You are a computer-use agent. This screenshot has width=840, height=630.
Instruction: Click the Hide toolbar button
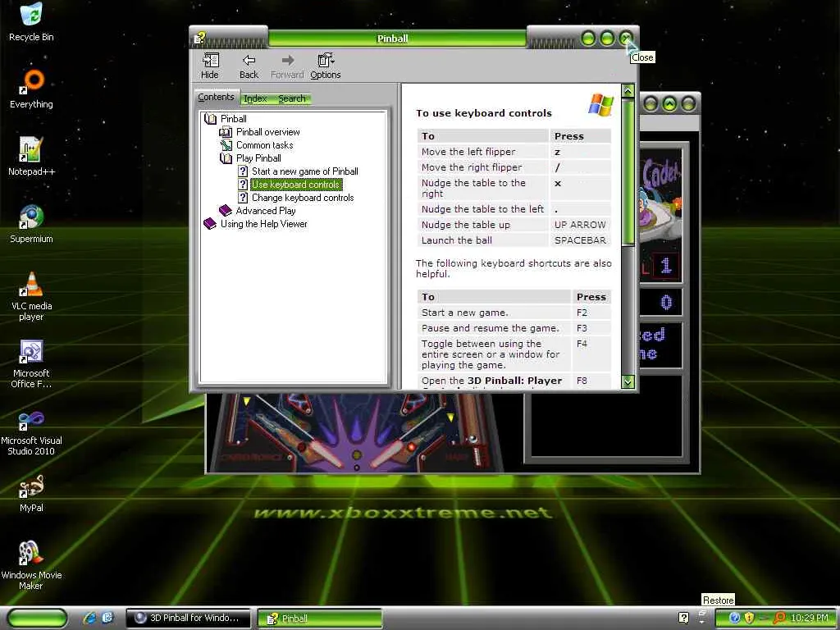(x=209, y=66)
